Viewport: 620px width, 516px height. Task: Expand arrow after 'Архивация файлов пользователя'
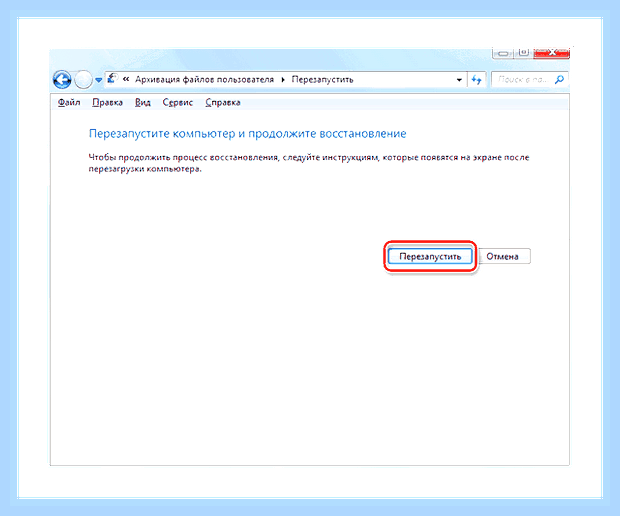(x=283, y=80)
